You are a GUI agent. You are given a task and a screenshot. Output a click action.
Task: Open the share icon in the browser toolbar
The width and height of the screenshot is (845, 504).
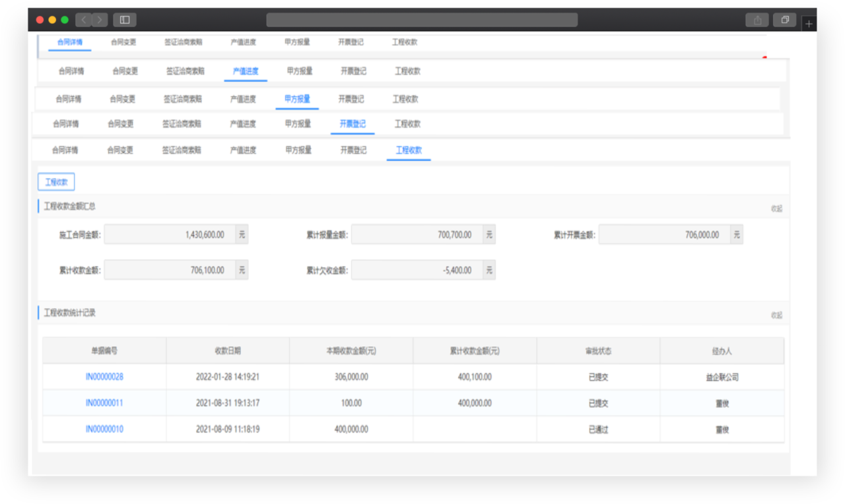click(757, 20)
